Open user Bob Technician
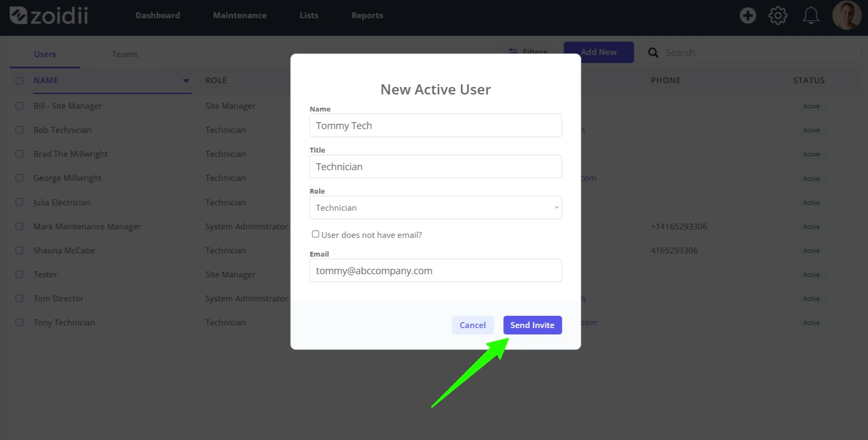 click(62, 130)
